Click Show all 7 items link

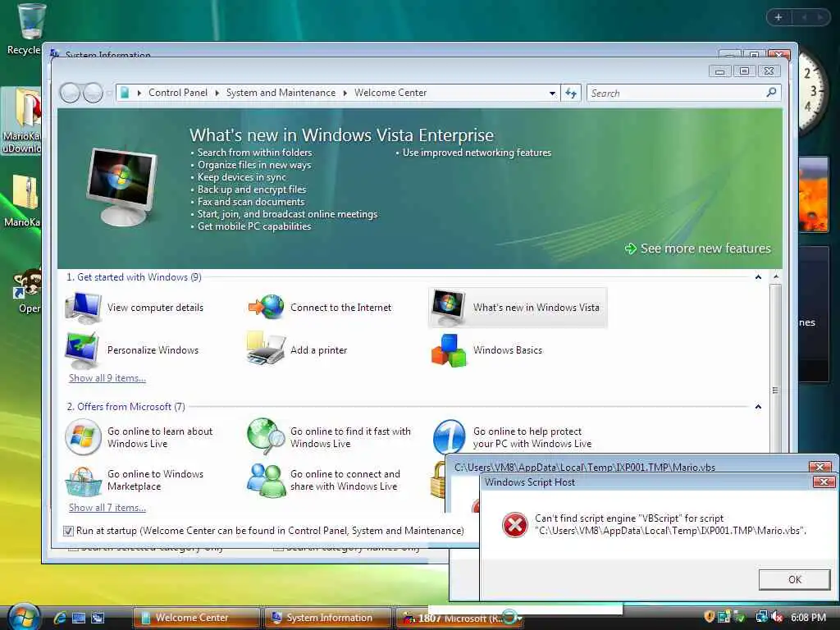pyautogui.click(x=107, y=507)
